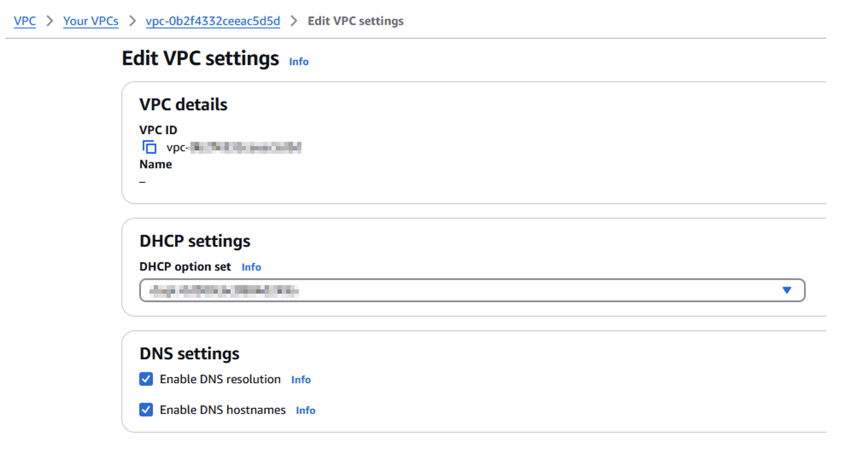Viewport: 868px width, 450px height.
Task: Open the Your VPCs breadcrumb link
Action: click(x=91, y=21)
